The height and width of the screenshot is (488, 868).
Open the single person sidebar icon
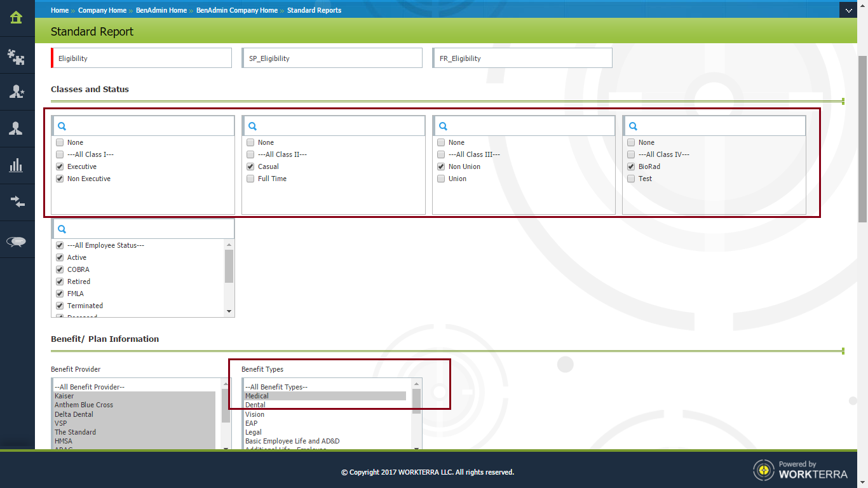[17, 129]
